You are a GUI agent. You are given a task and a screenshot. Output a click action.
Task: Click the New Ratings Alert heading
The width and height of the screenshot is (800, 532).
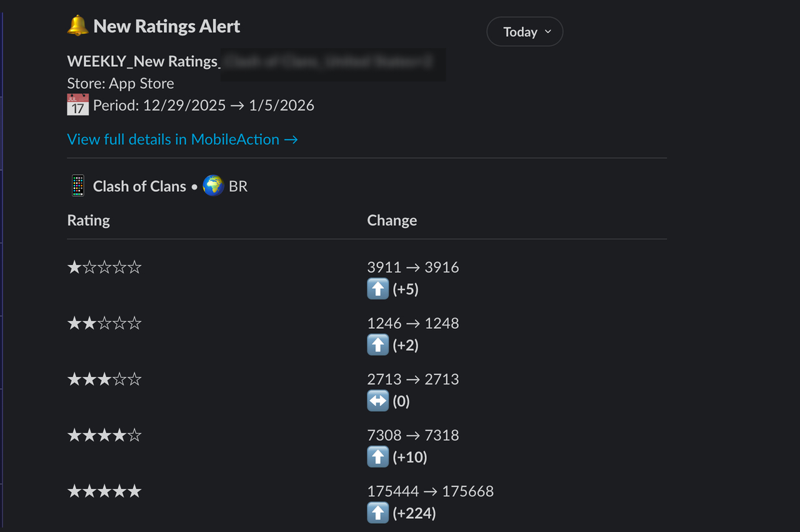point(166,26)
